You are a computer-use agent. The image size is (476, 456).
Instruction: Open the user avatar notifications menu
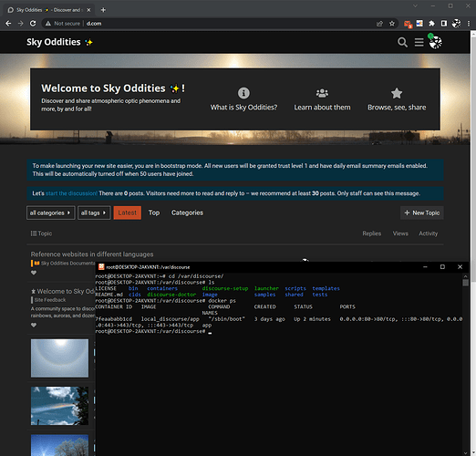click(x=435, y=42)
